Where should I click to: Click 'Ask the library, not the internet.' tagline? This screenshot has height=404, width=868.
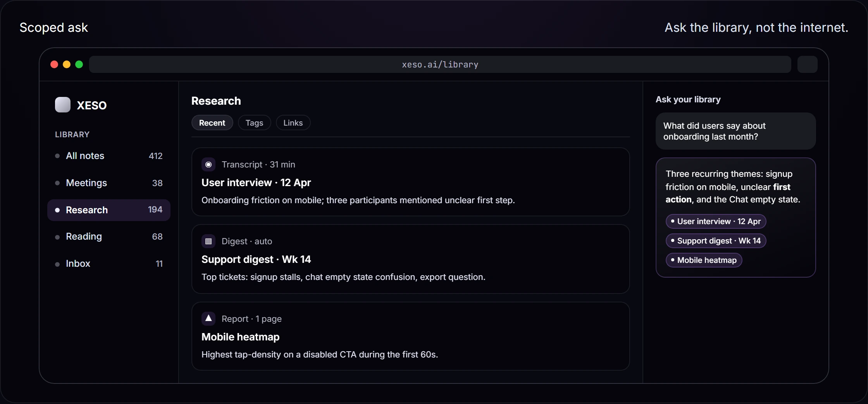click(756, 28)
